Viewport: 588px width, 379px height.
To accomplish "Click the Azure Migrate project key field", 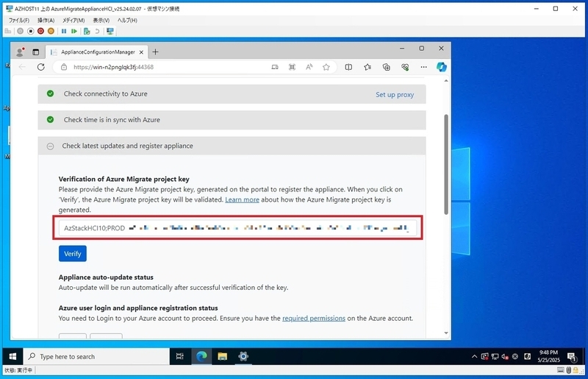I will coord(237,228).
